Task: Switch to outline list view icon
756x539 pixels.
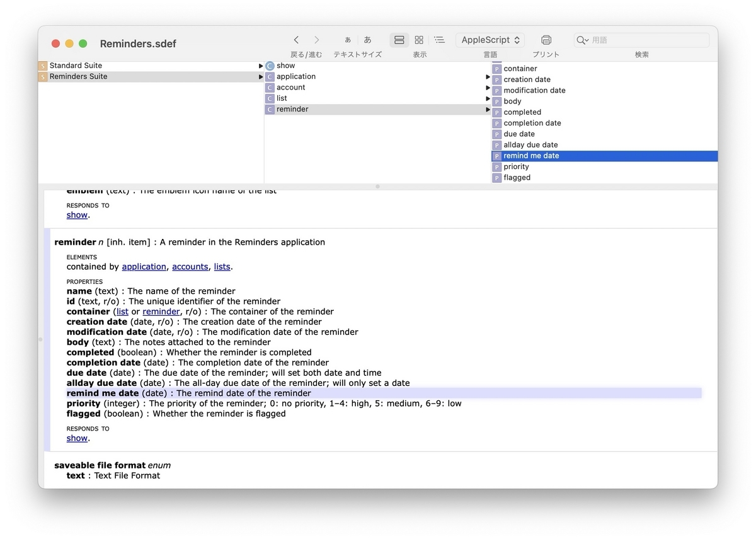Action: (440, 40)
